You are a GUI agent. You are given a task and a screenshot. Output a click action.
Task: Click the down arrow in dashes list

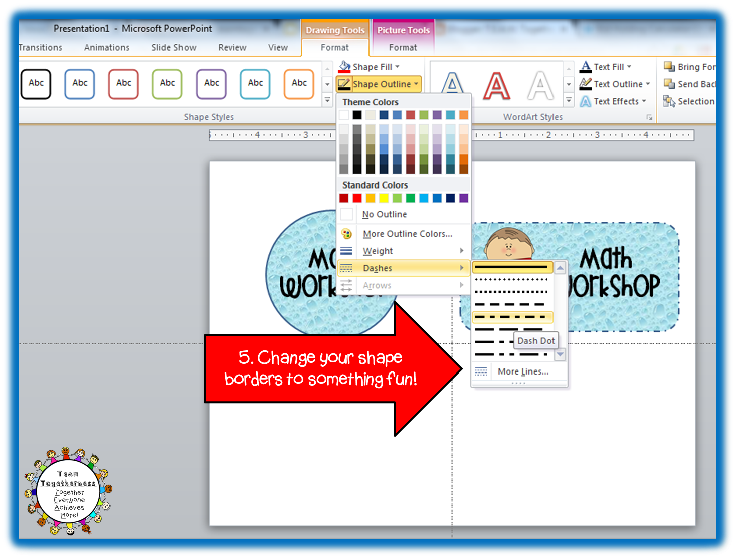click(560, 354)
